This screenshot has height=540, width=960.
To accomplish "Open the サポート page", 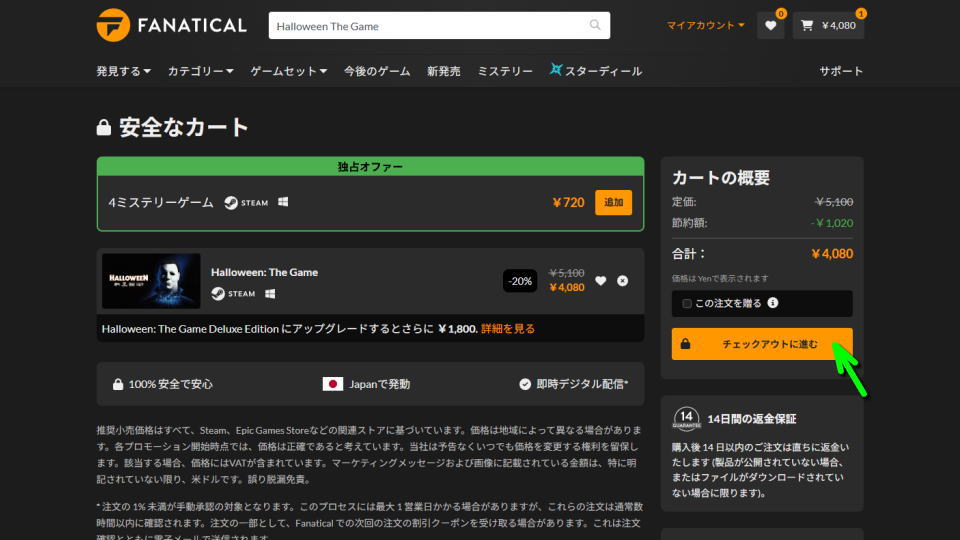I will (841, 71).
